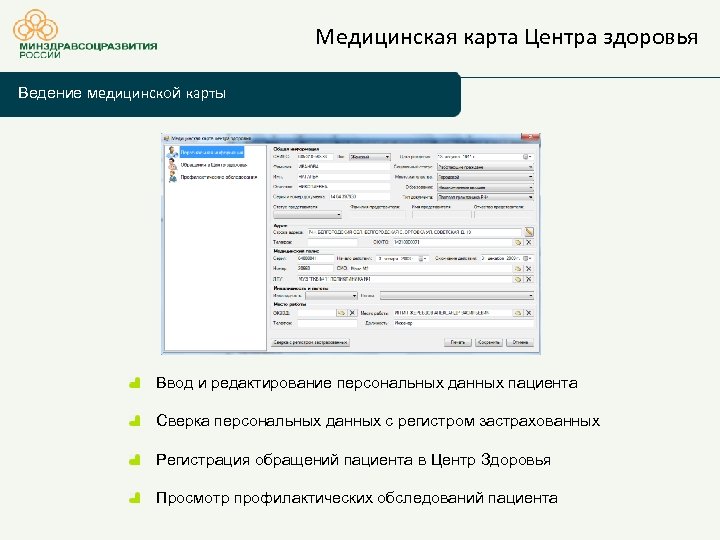Open the policy end date calendar

coord(527,259)
